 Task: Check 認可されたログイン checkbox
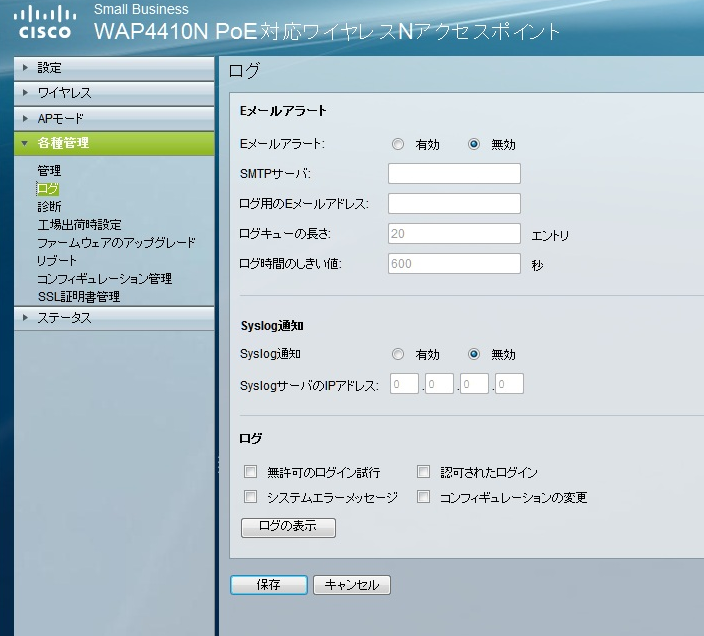pos(423,471)
